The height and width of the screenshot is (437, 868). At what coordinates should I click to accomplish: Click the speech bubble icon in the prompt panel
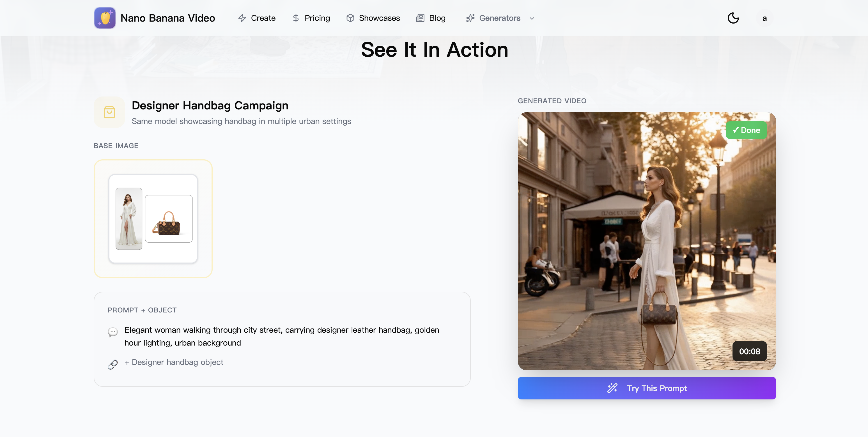112,332
